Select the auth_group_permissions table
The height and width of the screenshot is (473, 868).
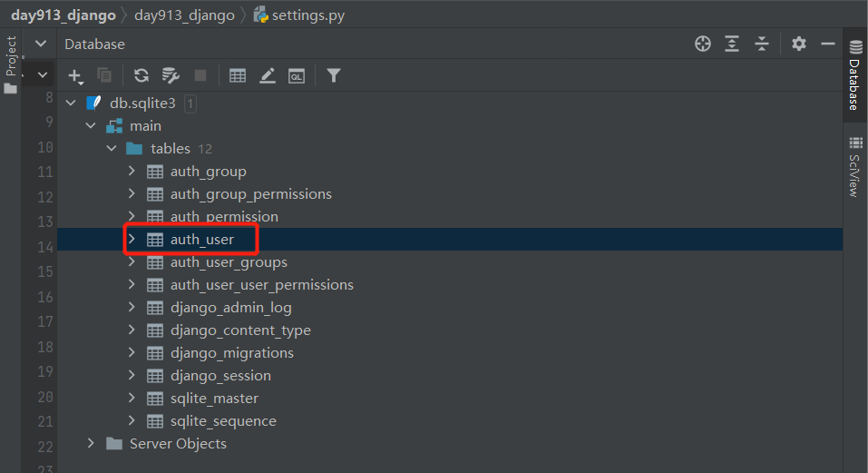pos(250,194)
